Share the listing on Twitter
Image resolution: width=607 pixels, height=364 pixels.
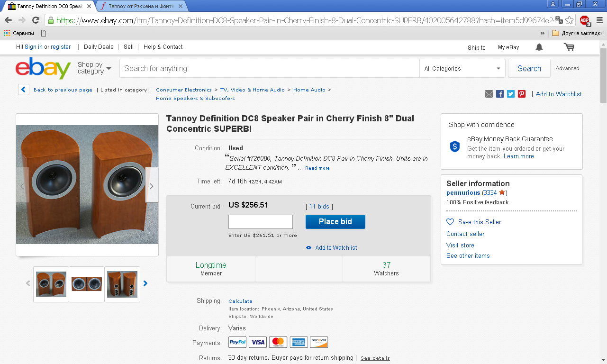pos(511,94)
